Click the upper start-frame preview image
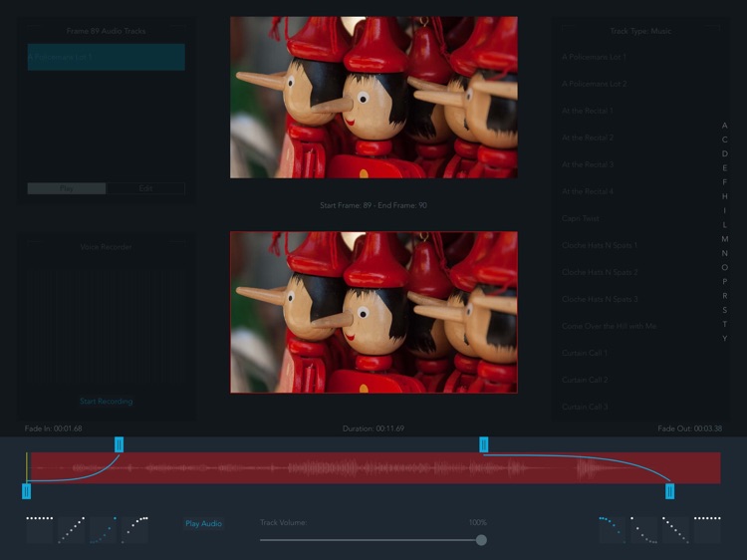747x560 pixels. (373, 98)
